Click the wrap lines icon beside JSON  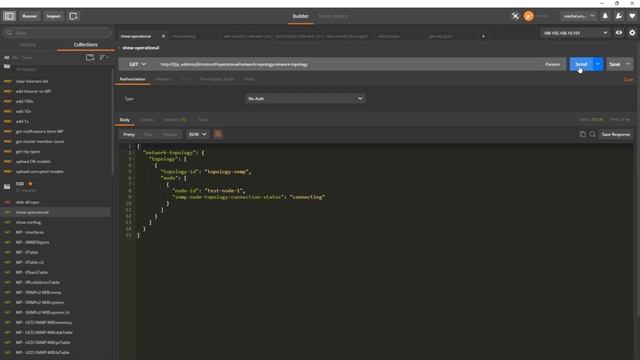218,134
